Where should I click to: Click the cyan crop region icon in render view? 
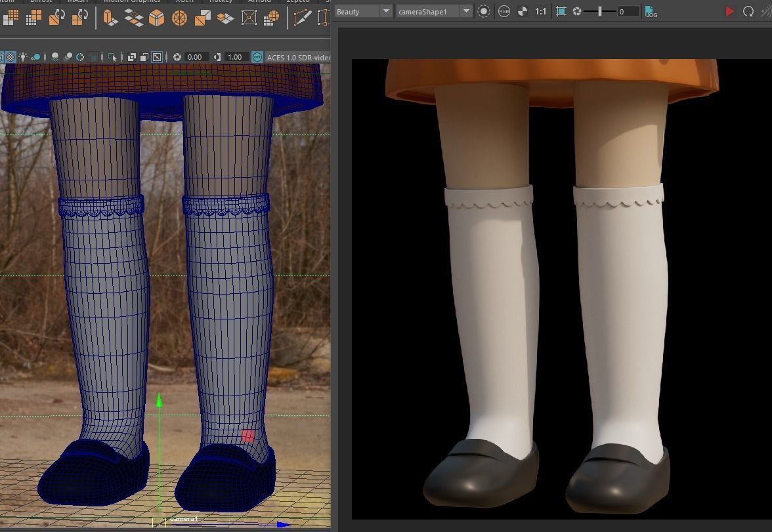(x=561, y=11)
